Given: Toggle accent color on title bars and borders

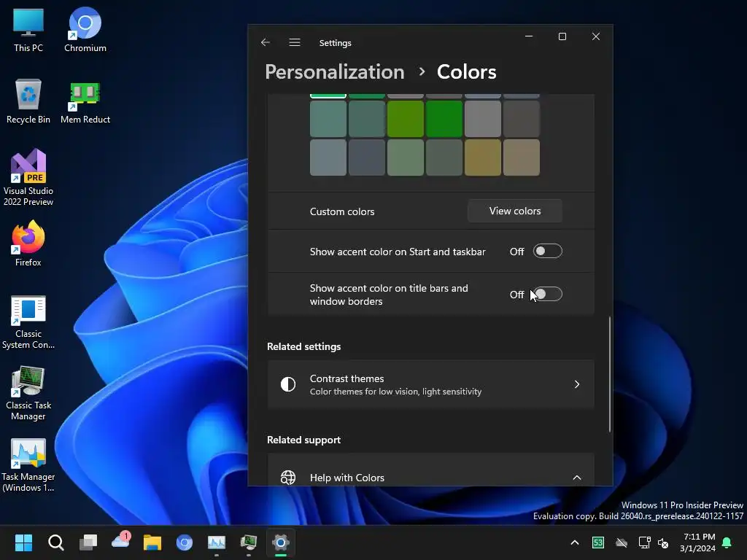Looking at the screenshot, I should click(547, 294).
